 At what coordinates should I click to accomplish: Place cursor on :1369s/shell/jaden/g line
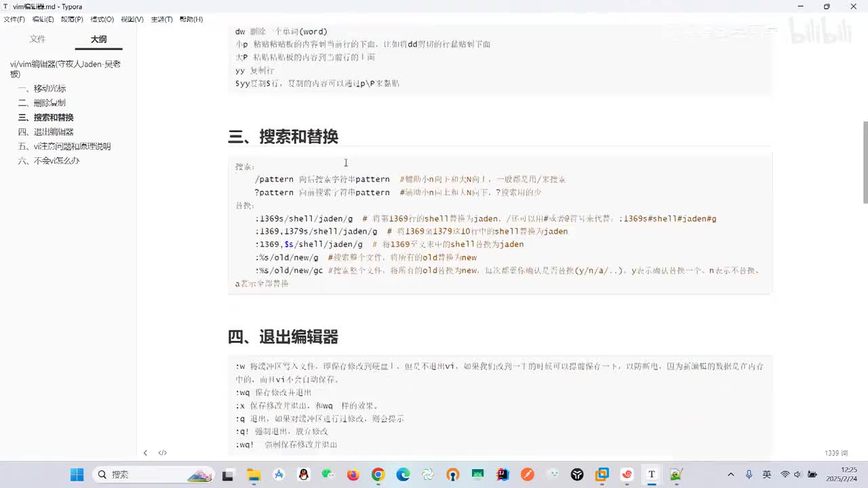(x=486, y=218)
